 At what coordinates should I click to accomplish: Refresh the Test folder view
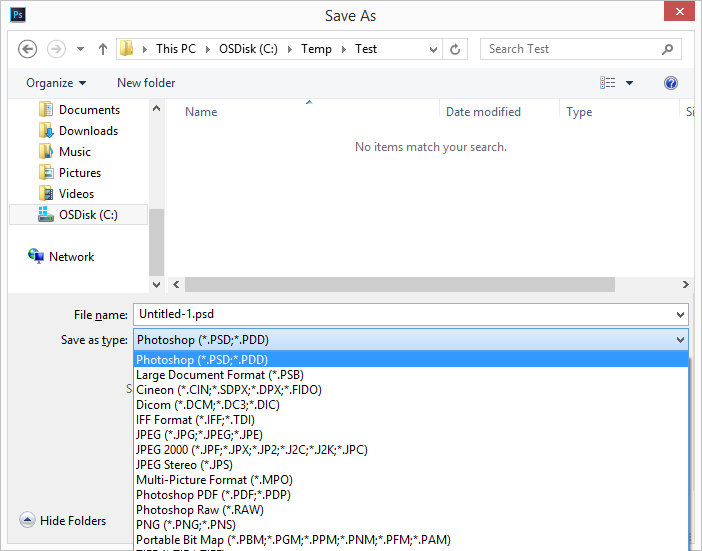(x=455, y=49)
